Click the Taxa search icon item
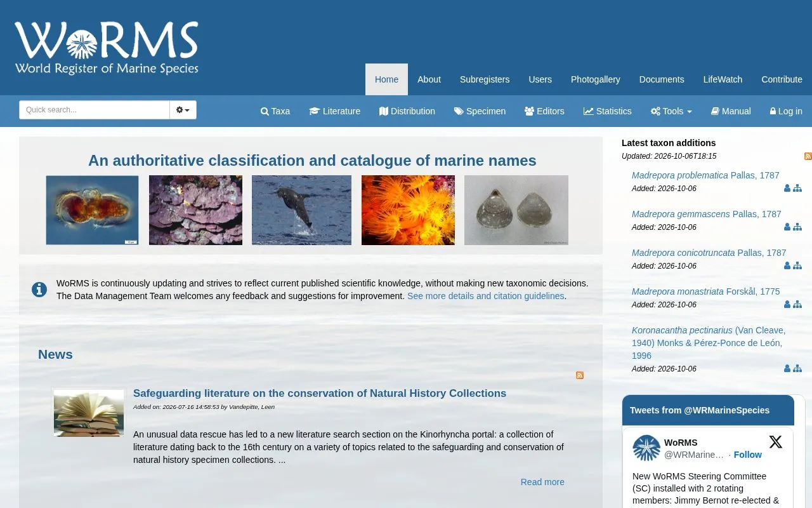 (275, 111)
